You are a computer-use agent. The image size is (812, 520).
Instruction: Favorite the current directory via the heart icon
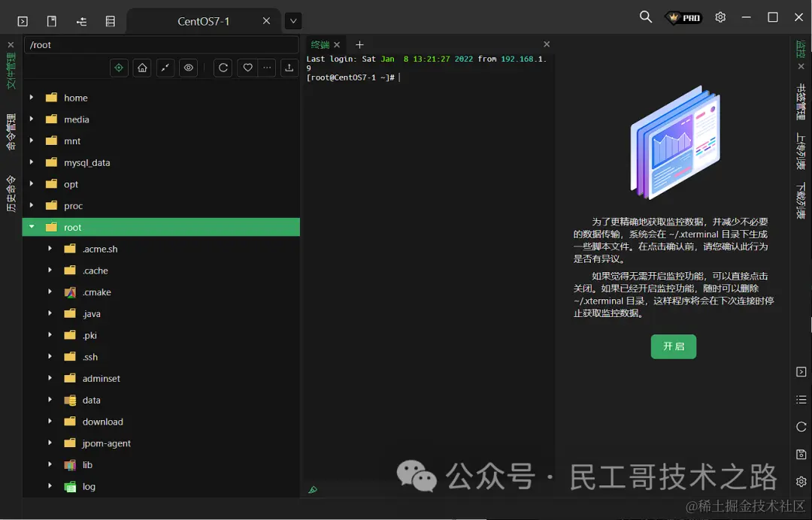pos(247,68)
